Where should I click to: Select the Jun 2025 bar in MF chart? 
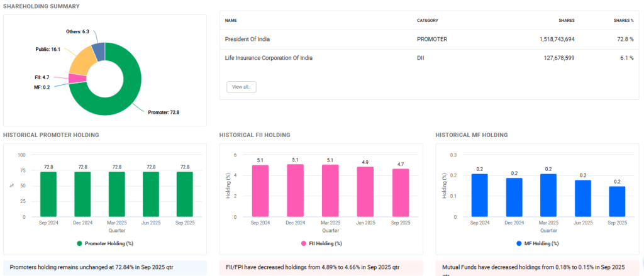click(x=583, y=198)
